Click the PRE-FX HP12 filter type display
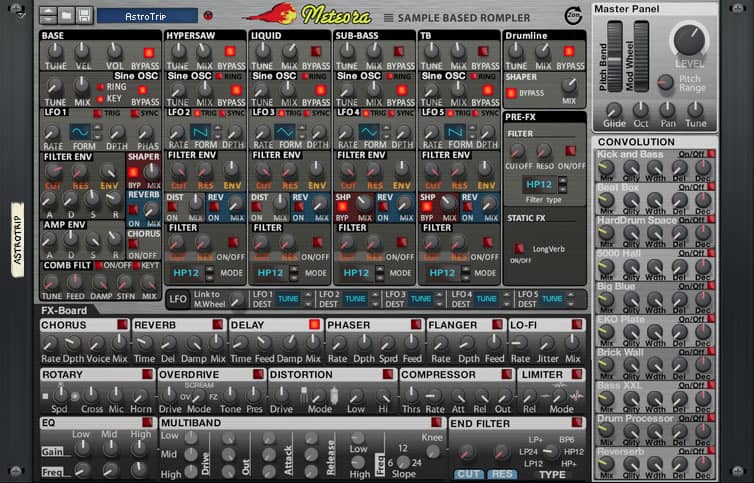 click(540, 185)
